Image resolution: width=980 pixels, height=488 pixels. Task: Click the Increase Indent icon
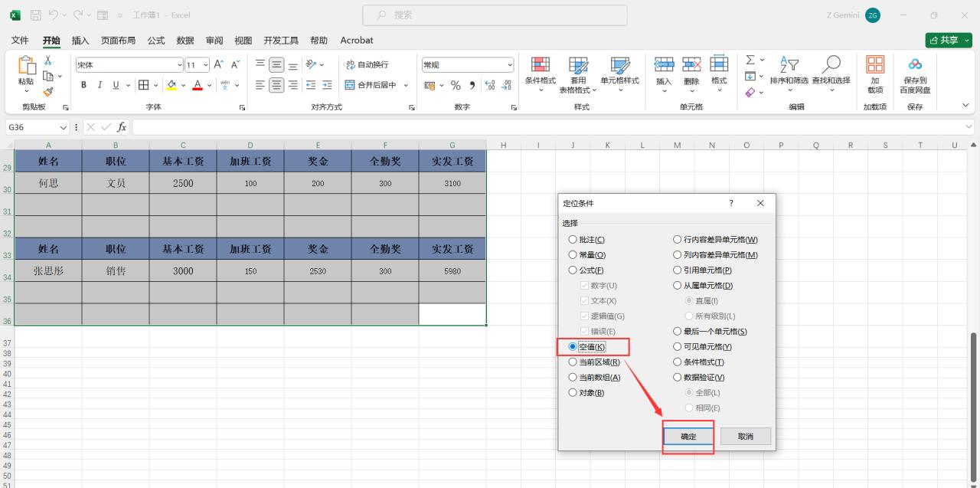click(327, 85)
